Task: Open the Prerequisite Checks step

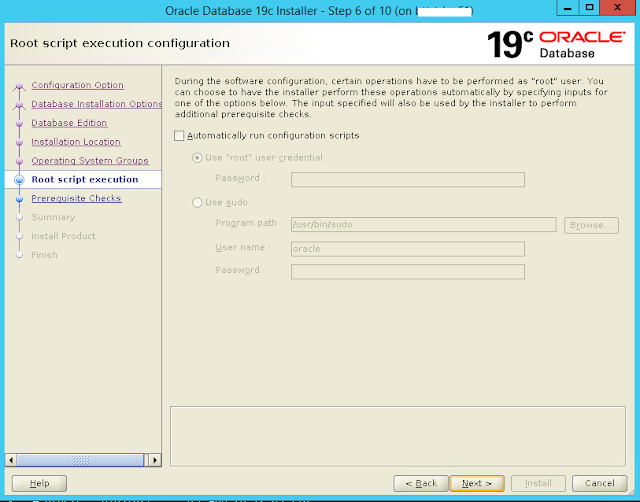Action: (x=76, y=198)
